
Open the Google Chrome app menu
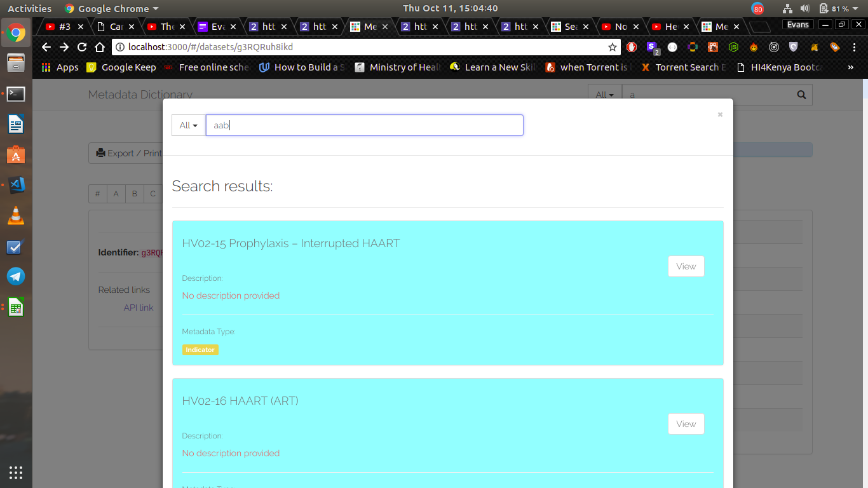(112, 8)
